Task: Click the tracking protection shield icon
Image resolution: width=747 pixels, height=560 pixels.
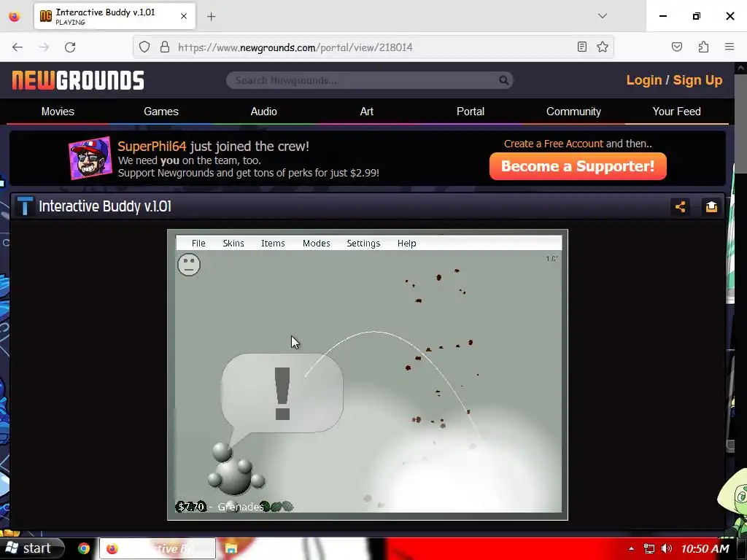Action: 144,47
